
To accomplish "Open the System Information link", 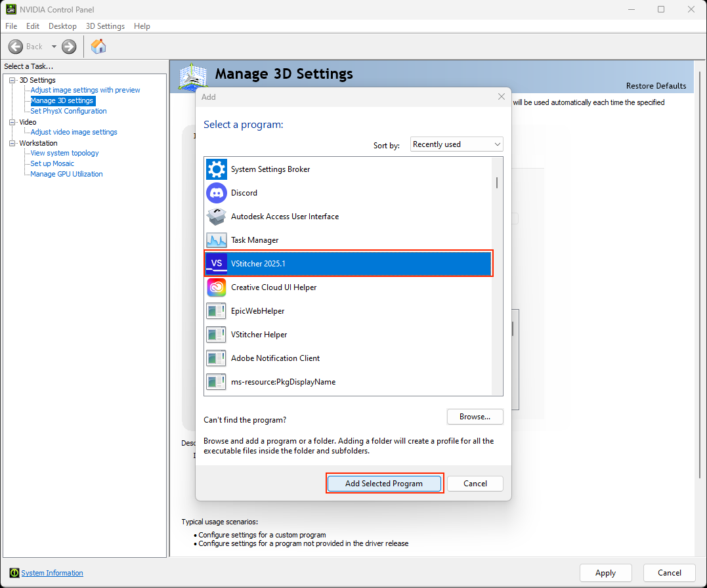I will point(53,573).
